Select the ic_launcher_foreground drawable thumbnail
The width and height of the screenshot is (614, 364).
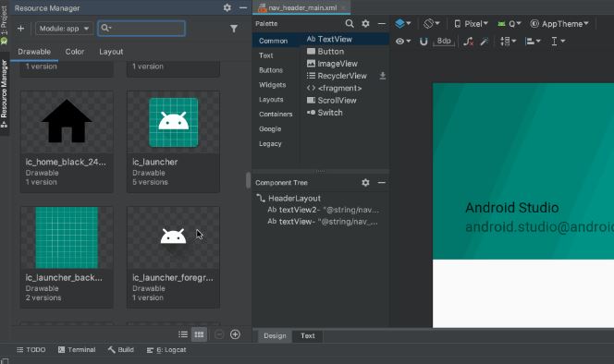pyautogui.click(x=174, y=237)
